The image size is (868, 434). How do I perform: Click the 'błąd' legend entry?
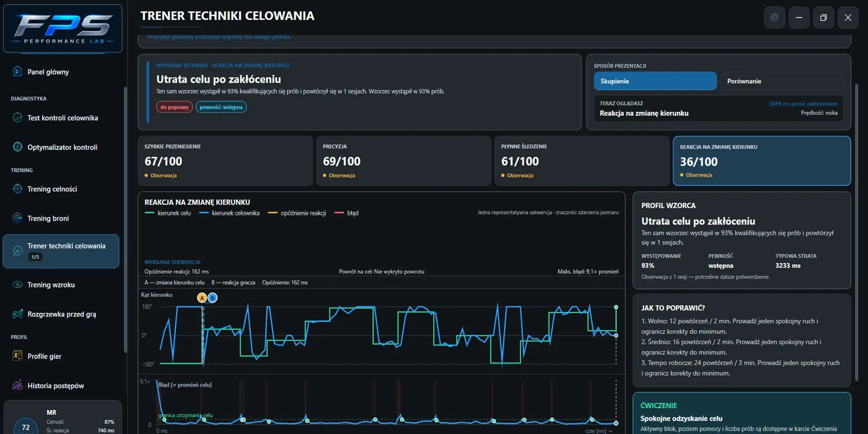346,213
